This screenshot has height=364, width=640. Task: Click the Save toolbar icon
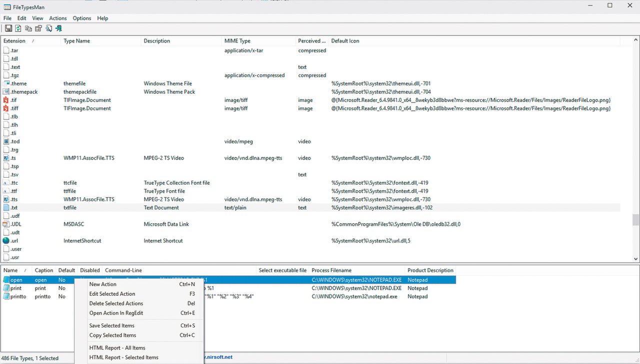[8, 28]
